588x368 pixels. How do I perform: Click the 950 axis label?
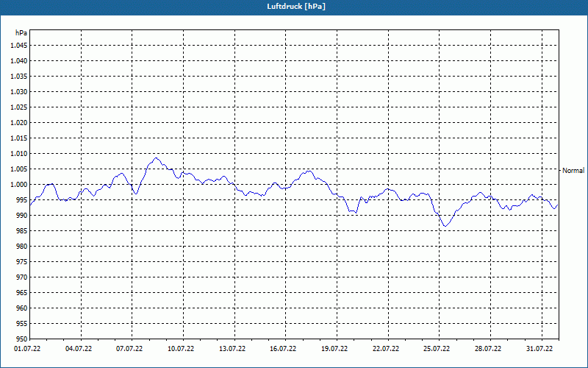click(23, 339)
